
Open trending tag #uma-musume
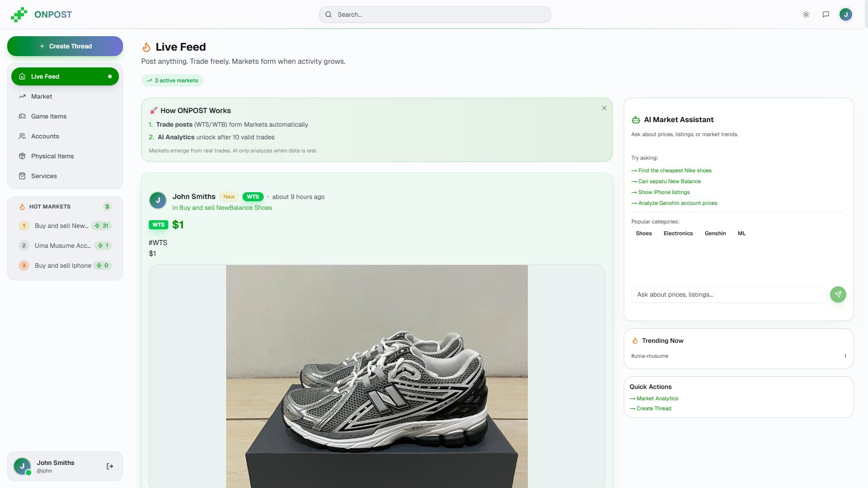click(650, 356)
